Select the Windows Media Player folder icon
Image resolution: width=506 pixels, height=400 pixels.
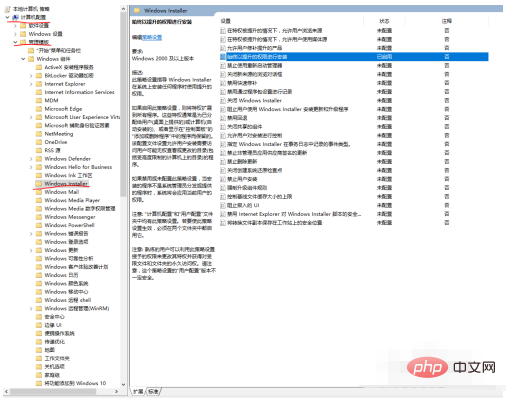pos(39,200)
